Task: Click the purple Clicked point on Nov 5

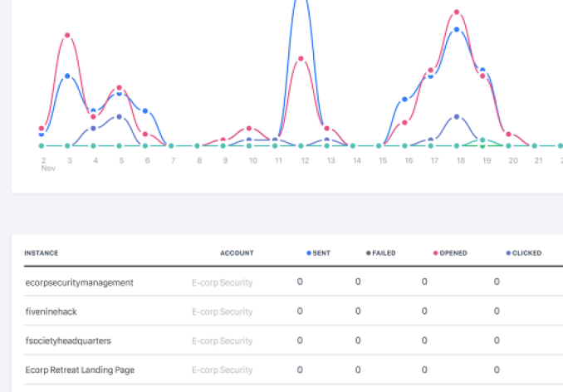Action: 120,117
